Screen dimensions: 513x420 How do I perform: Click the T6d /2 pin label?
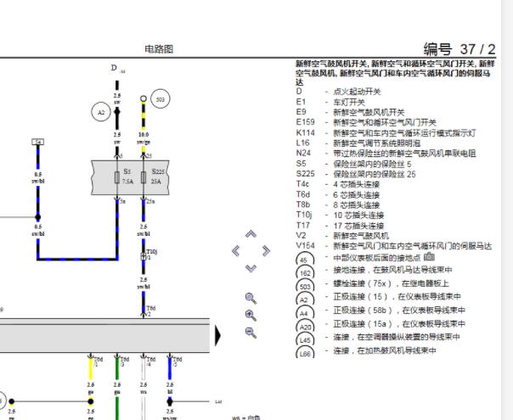coord(150,311)
